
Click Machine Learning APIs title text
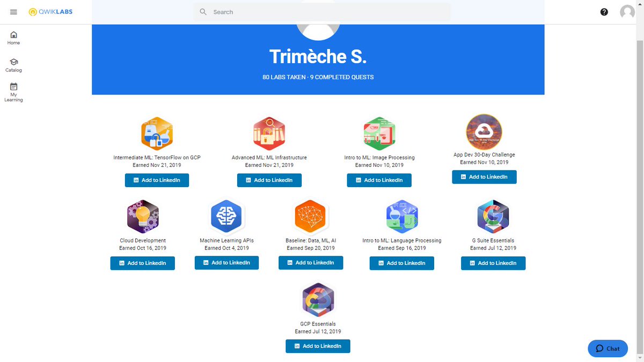click(x=226, y=241)
